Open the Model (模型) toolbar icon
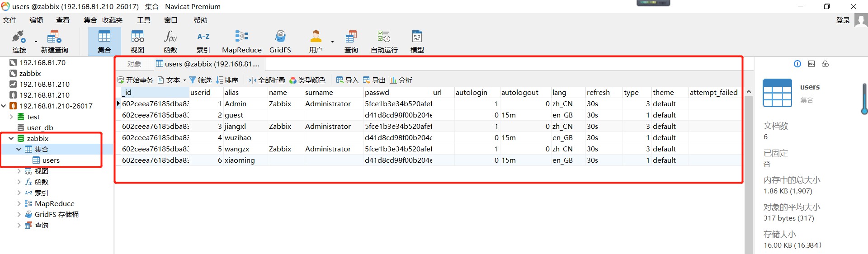 [x=417, y=41]
